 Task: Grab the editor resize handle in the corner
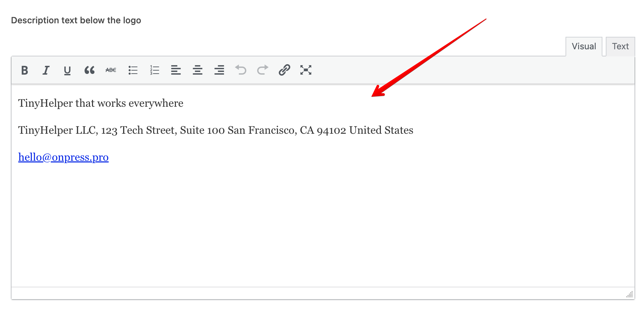click(630, 294)
